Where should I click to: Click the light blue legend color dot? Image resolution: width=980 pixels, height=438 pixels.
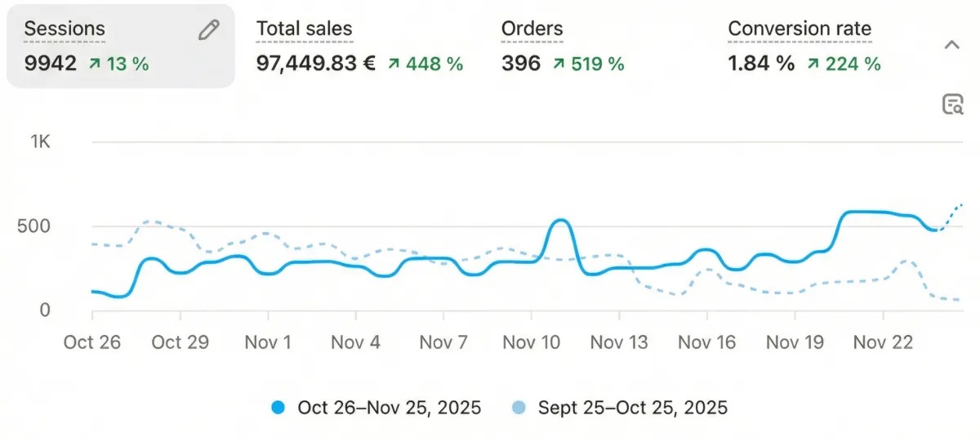click(519, 408)
